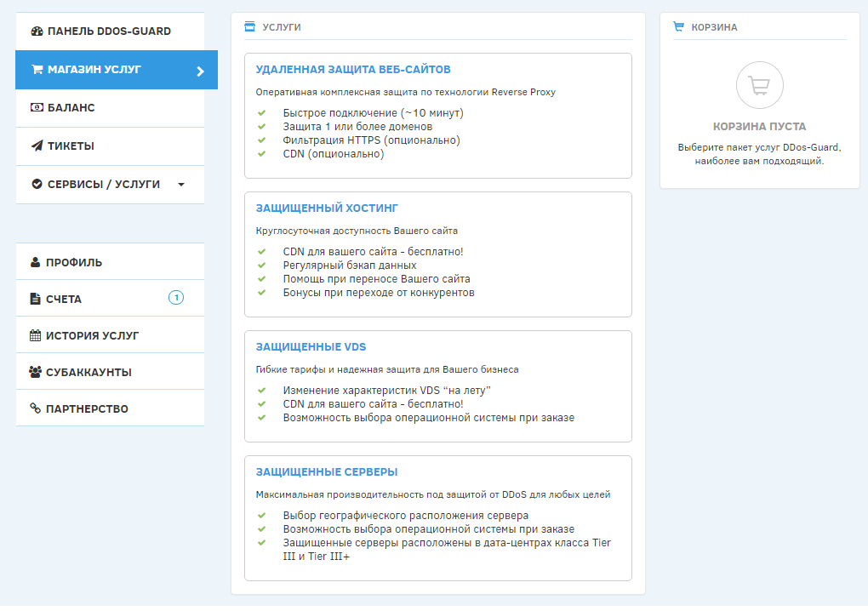Open the Панель DDoS-Guard menu item
The height and width of the screenshot is (611, 868).
[x=110, y=31]
